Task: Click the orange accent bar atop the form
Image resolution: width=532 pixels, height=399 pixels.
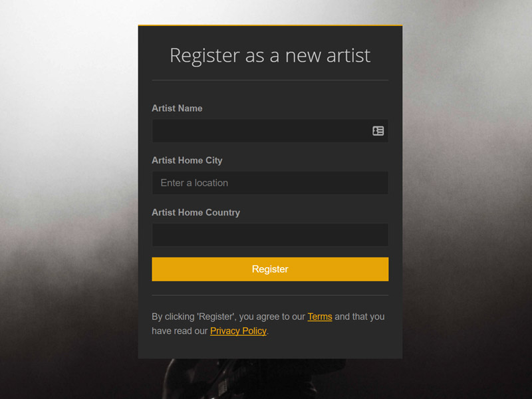Action: click(x=270, y=25)
